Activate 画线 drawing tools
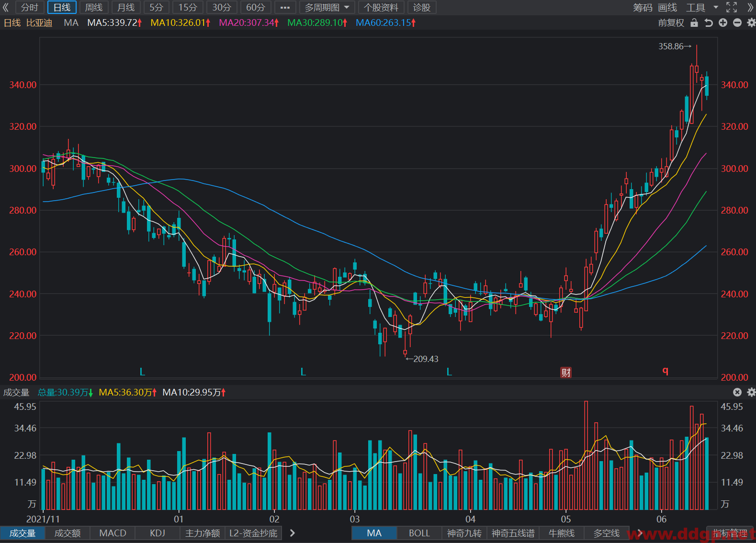The width and height of the screenshot is (756, 543). click(x=667, y=8)
